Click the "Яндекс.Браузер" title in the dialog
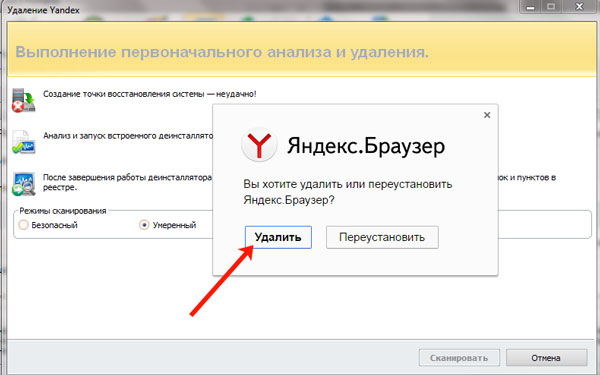Image resolution: width=600 pixels, height=375 pixels. tap(366, 146)
